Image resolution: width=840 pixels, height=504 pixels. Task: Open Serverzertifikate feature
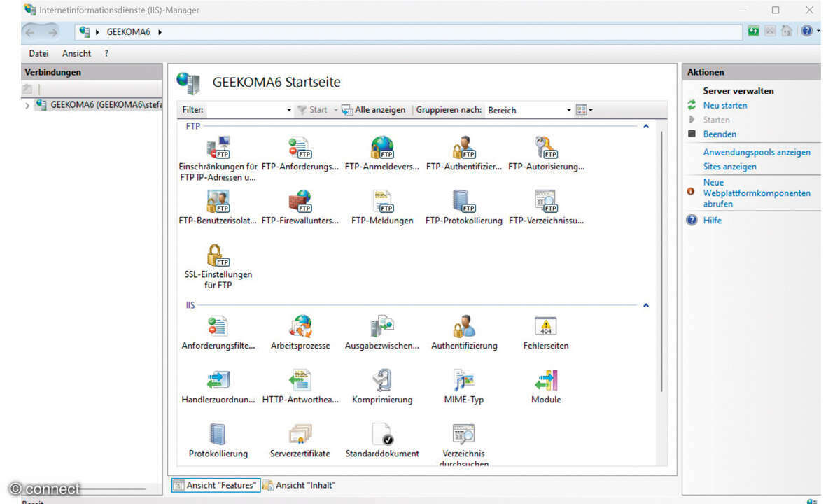pos(300,441)
